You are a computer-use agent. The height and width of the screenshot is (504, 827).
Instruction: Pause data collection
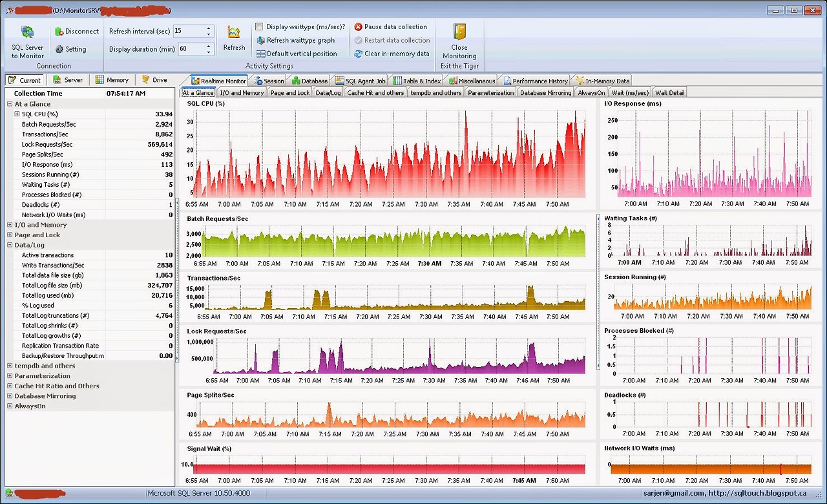pyautogui.click(x=392, y=26)
